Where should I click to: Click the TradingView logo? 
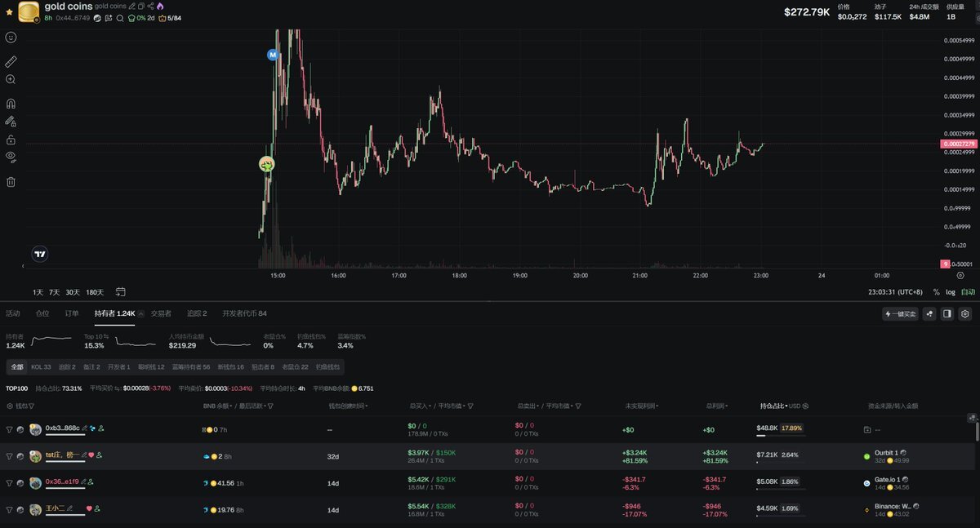point(39,254)
